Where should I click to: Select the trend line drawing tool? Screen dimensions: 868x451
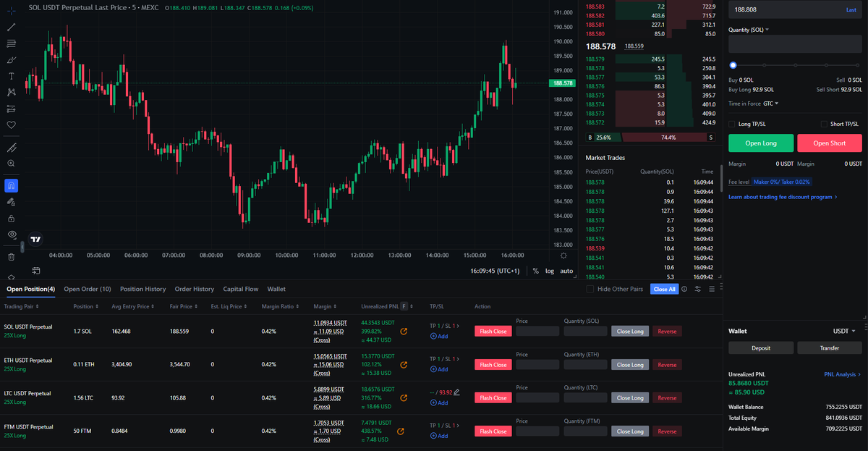[11, 27]
